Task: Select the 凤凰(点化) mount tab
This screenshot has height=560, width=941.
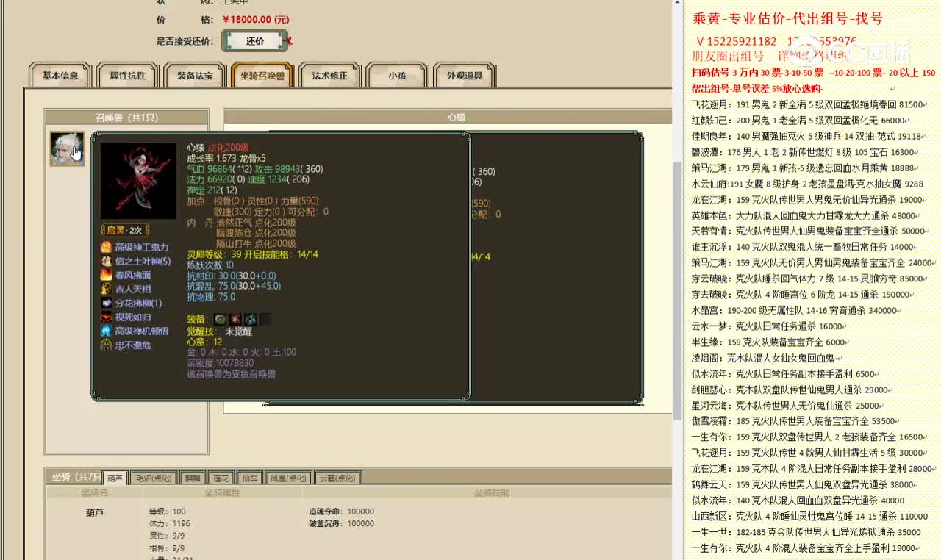Action: 288,478
